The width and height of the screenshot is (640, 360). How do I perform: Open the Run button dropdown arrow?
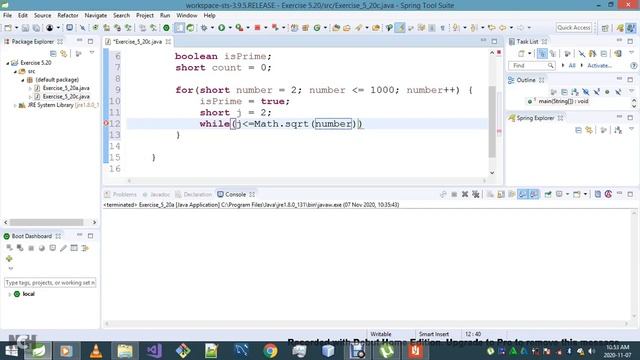coord(230,28)
